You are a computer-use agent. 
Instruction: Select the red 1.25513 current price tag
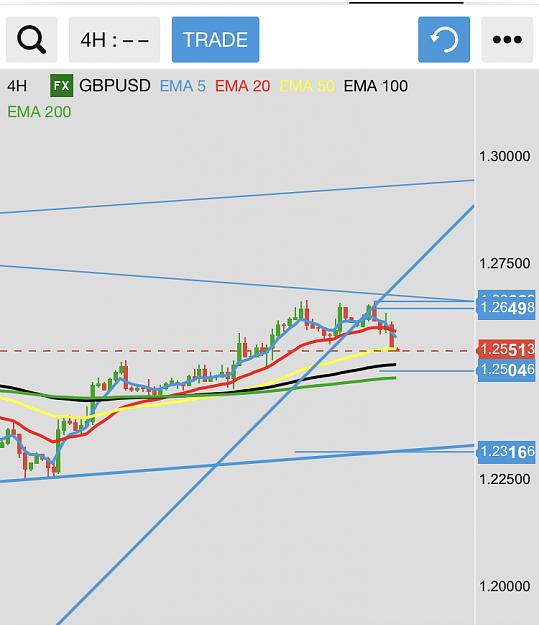[506, 350]
